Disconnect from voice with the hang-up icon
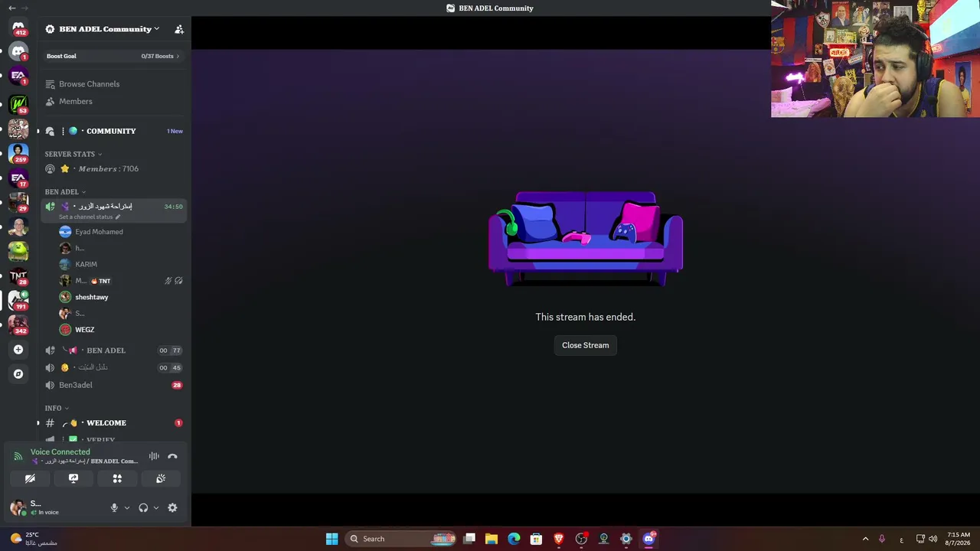This screenshot has height=551, width=980. (172, 456)
